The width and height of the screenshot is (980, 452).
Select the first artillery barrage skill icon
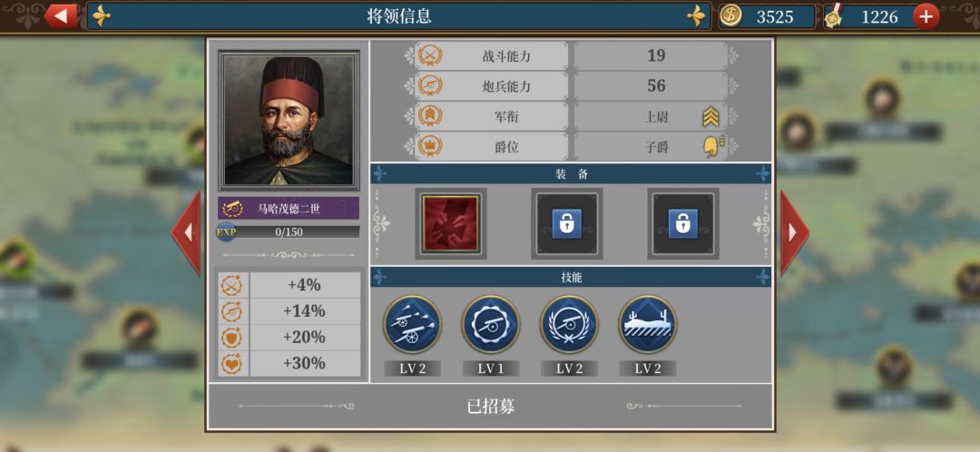(413, 324)
